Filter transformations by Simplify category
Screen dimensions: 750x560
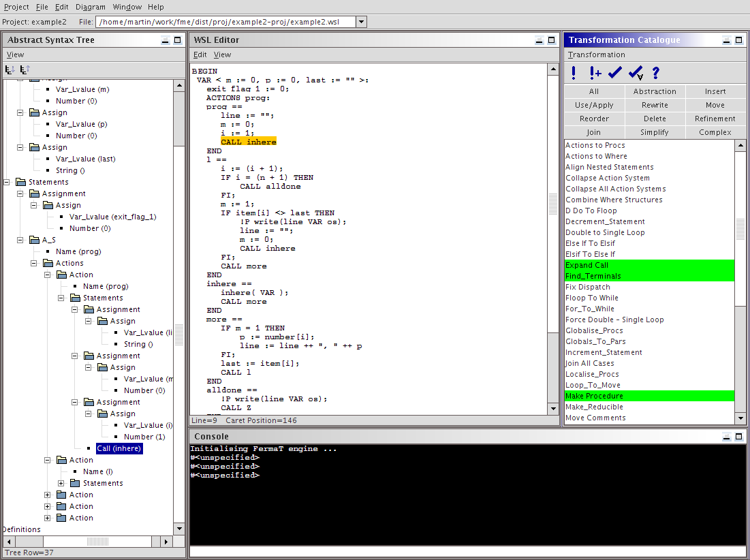click(655, 132)
